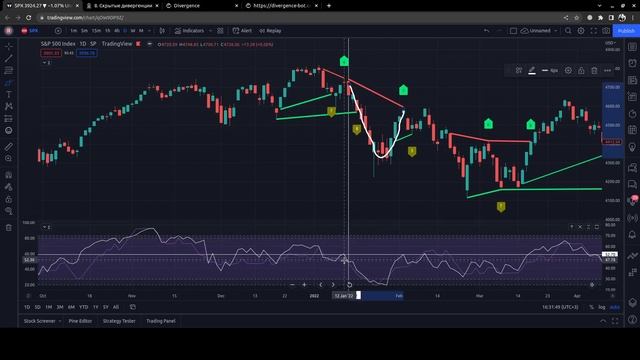Open the candle chart style selector

click(162, 31)
